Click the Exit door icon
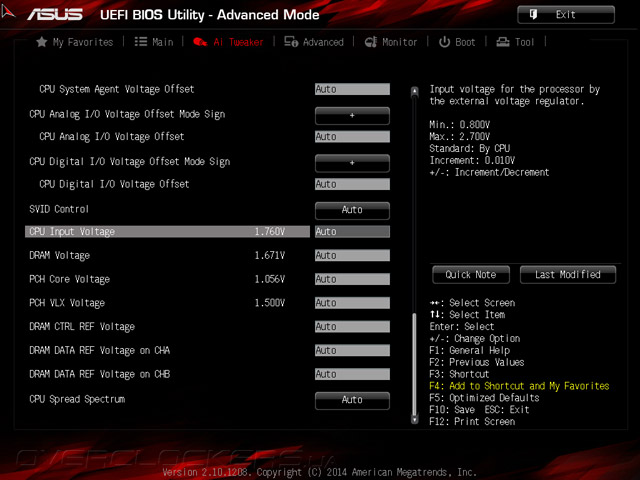Screen dimensions: 640x480 533,15
